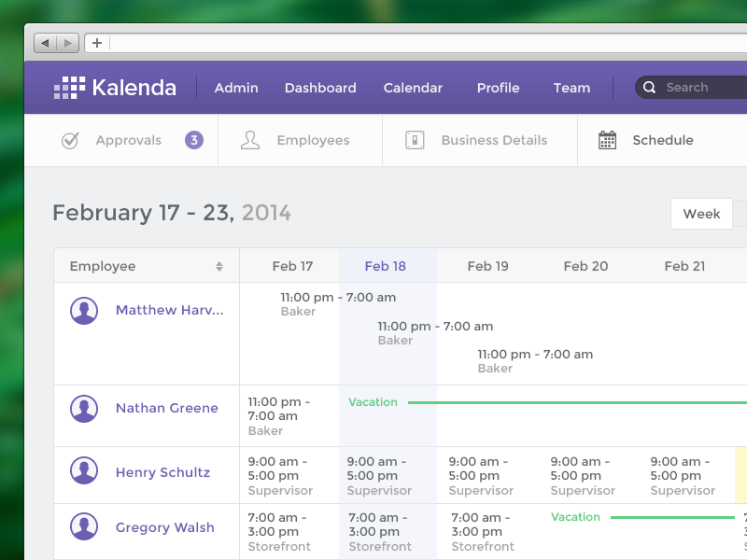Click Matthew Harv... avatar icon
Viewport: 747px width, 560px height.
84,311
